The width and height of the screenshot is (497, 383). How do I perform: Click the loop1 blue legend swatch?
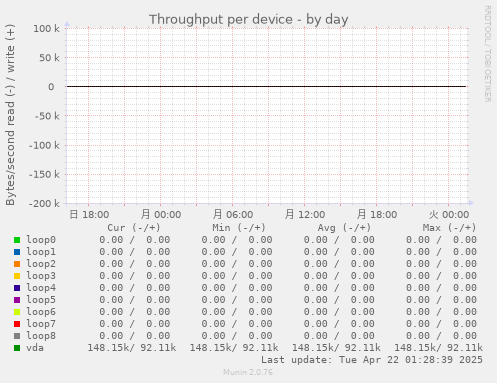tap(17, 252)
